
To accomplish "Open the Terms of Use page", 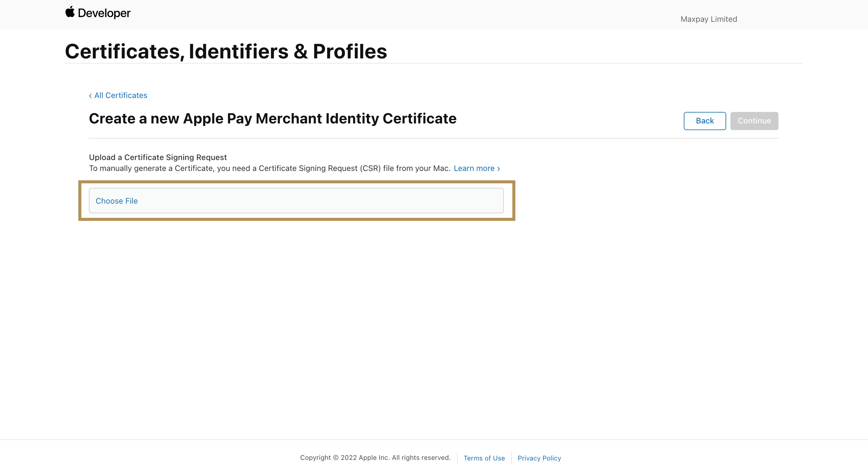I will coord(484,458).
